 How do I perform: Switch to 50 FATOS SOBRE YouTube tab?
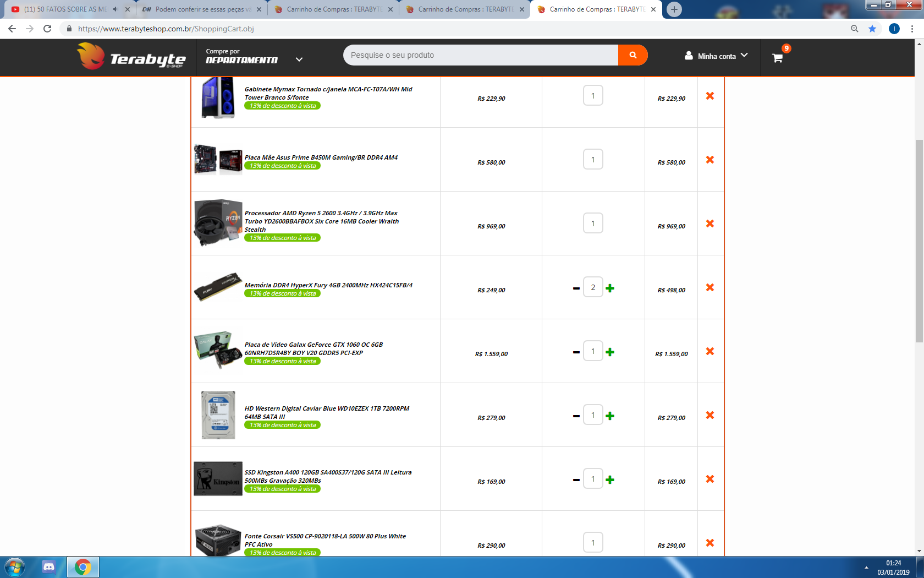click(66, 9)
